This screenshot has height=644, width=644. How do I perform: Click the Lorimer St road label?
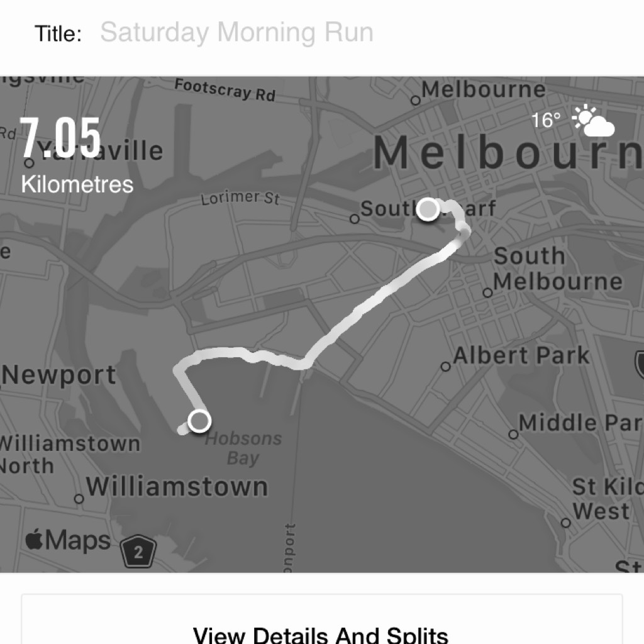(240, 198)
